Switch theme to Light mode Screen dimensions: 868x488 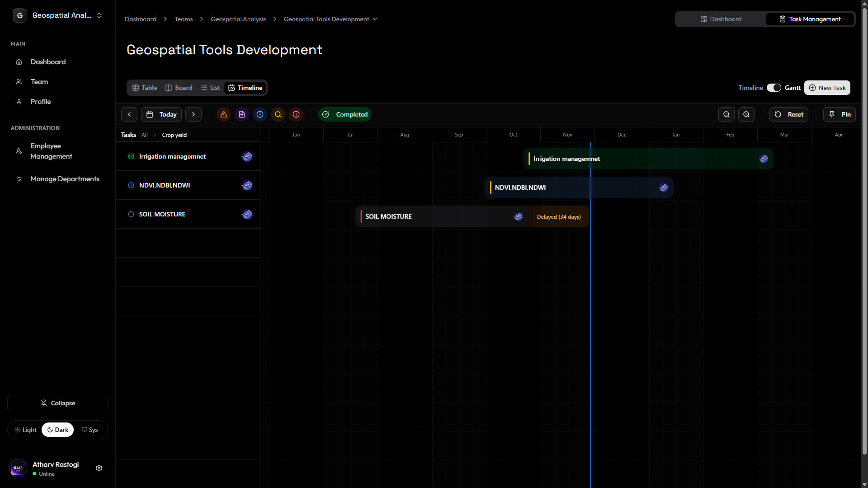coord(26,430)
